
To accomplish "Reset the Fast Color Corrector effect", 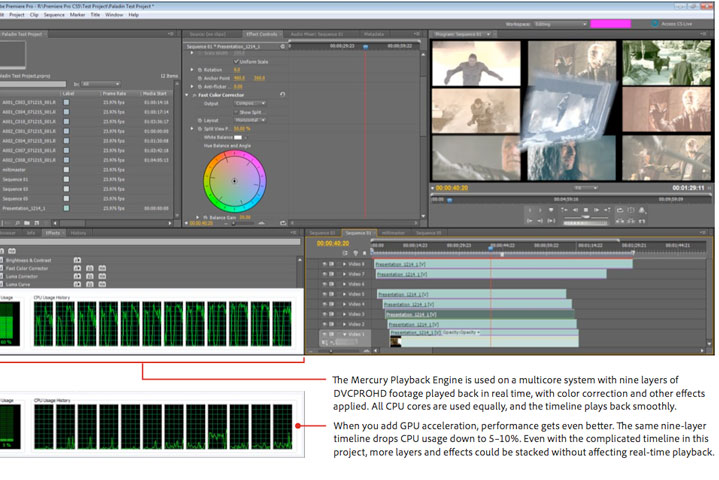I will coord(282,94).
